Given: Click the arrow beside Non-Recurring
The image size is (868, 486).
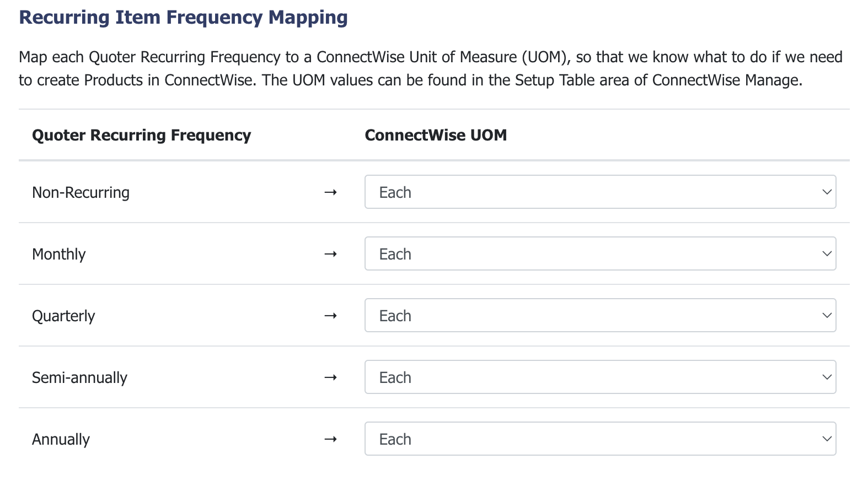Looking at the screenshot, I should coord(330,192).
